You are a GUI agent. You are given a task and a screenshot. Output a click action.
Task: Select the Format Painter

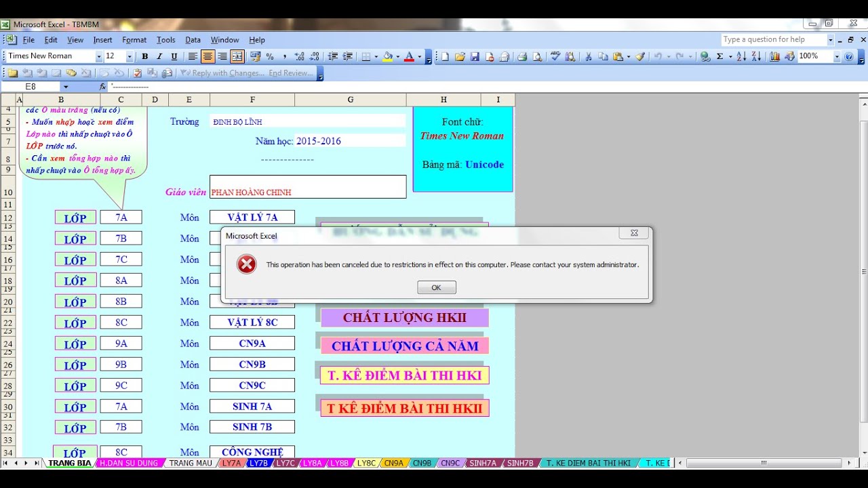(x=640, y=56)
